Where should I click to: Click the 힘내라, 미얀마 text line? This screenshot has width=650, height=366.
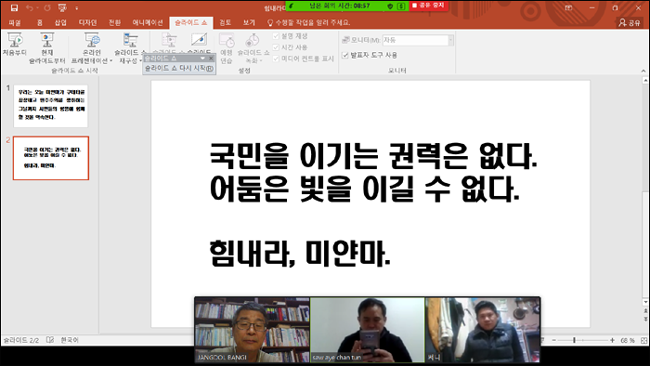point(300,254)
